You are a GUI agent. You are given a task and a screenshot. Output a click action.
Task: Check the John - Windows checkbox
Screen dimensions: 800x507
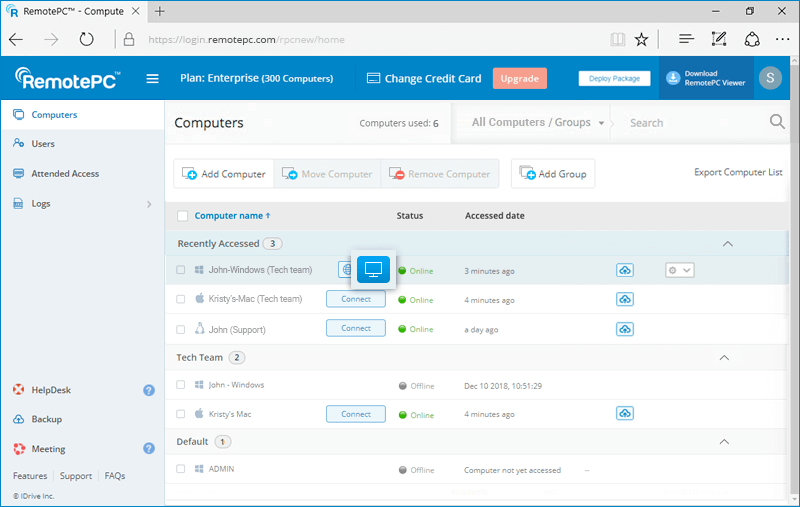[x=181, y=385]
